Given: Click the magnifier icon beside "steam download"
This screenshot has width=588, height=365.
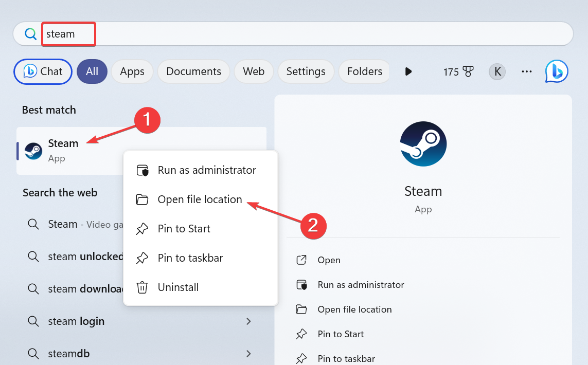Looking at the screenshot, I should 33,288.
